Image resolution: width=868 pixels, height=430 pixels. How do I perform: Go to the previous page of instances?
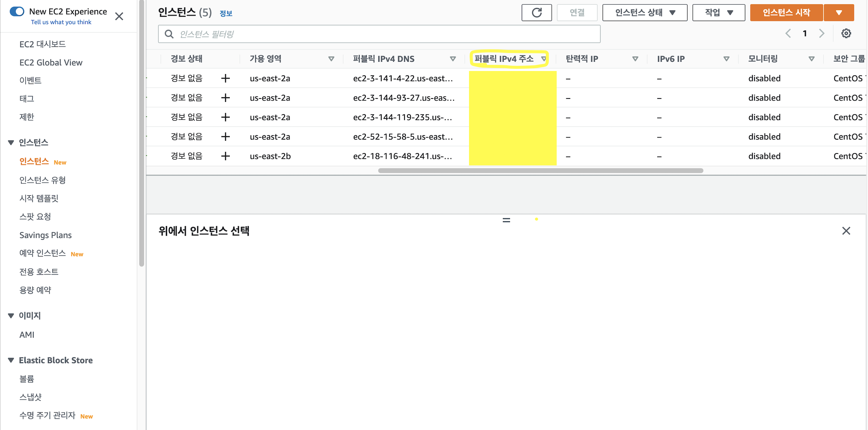(x=788, y=33)
